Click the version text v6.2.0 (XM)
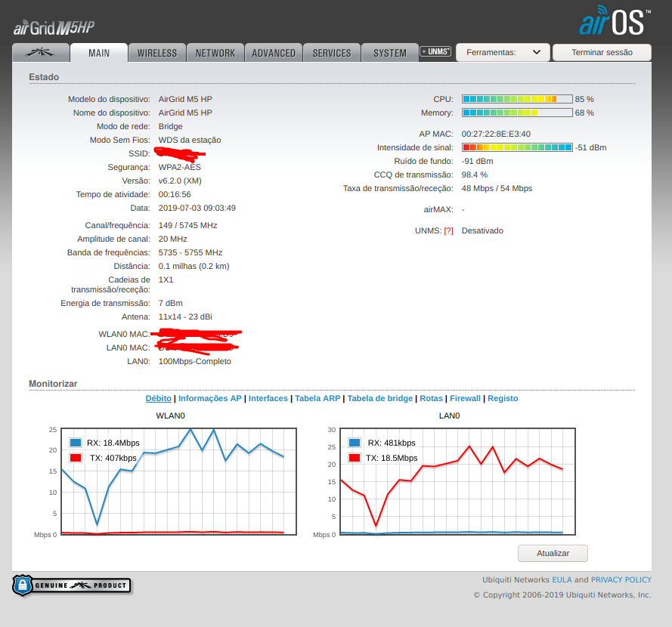 click(x=180, y=181)
